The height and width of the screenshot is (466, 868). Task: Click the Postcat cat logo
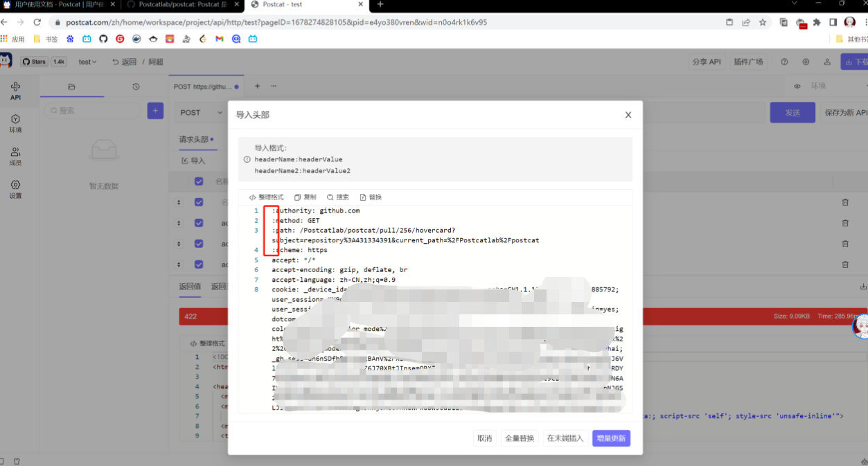click(6, 61)
